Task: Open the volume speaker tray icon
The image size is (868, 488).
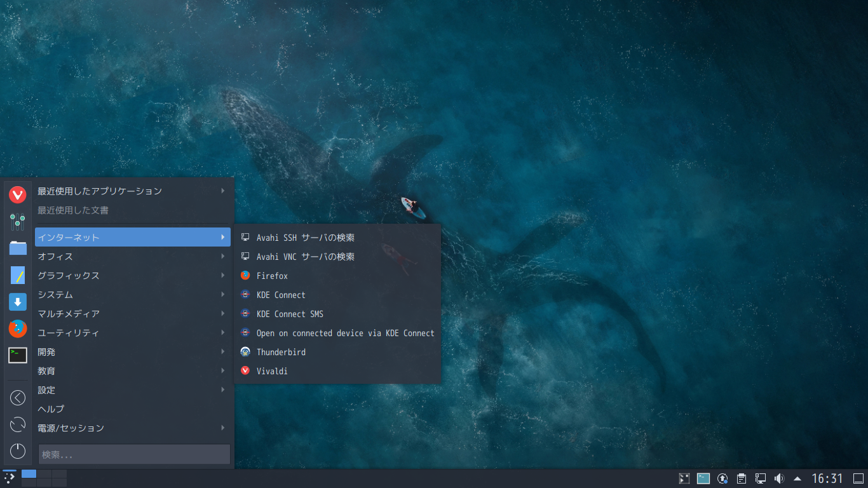Action: pyautogui.click(x=780, y=478)
